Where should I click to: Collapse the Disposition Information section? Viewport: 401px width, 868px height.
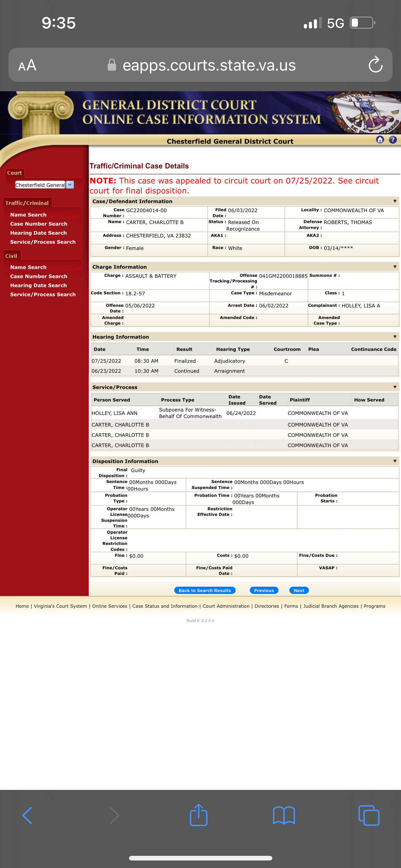395,461
